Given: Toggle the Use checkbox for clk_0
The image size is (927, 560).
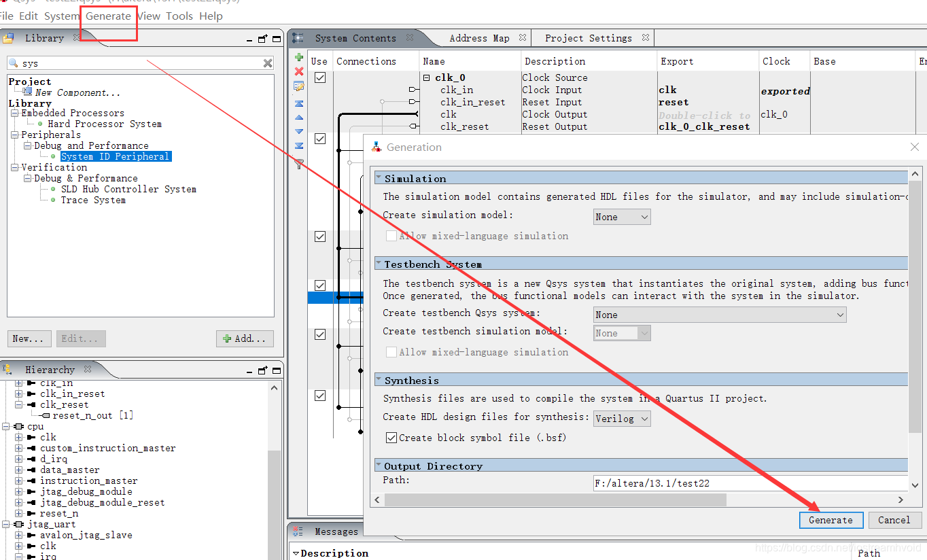Looking at the screenshot, I should 320,77.
